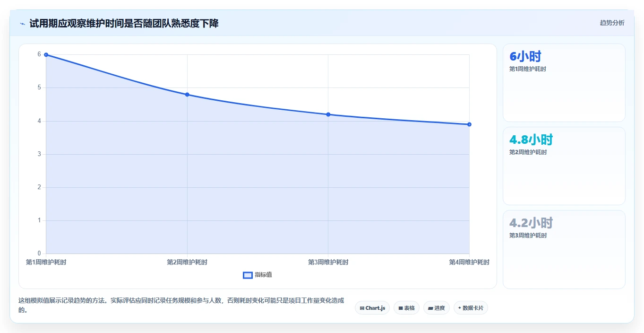Click the 第1周维护耗时 card caption
Image resolution: width=644 pixels, height=333 pixels.
[x=528, y=69]
